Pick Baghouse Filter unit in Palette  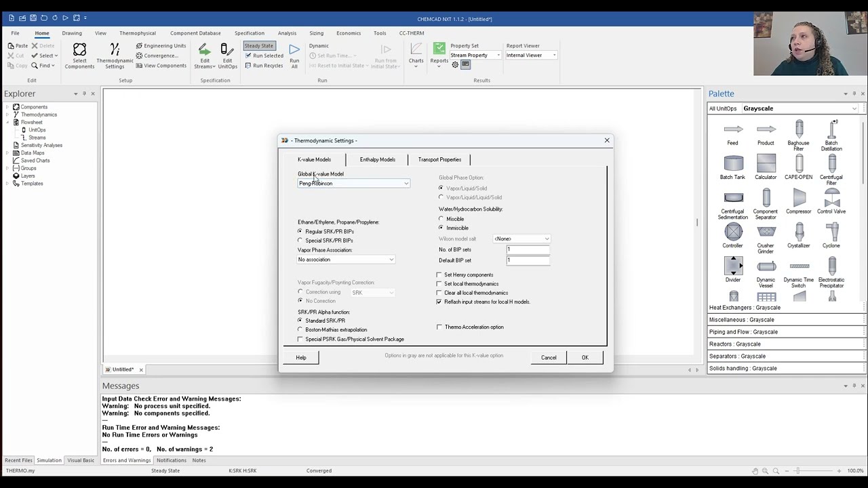coord(799,135)
